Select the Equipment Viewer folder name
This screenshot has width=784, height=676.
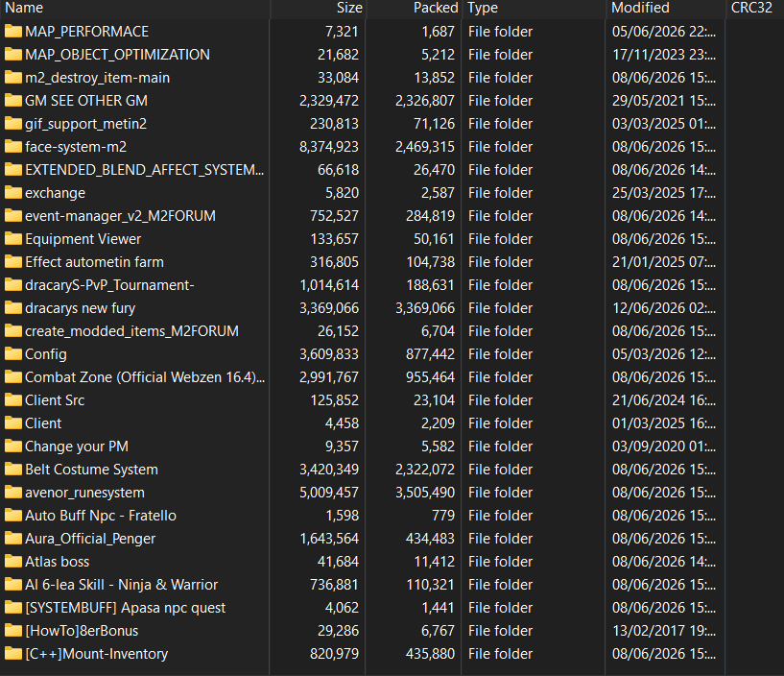tap(83, 239)
